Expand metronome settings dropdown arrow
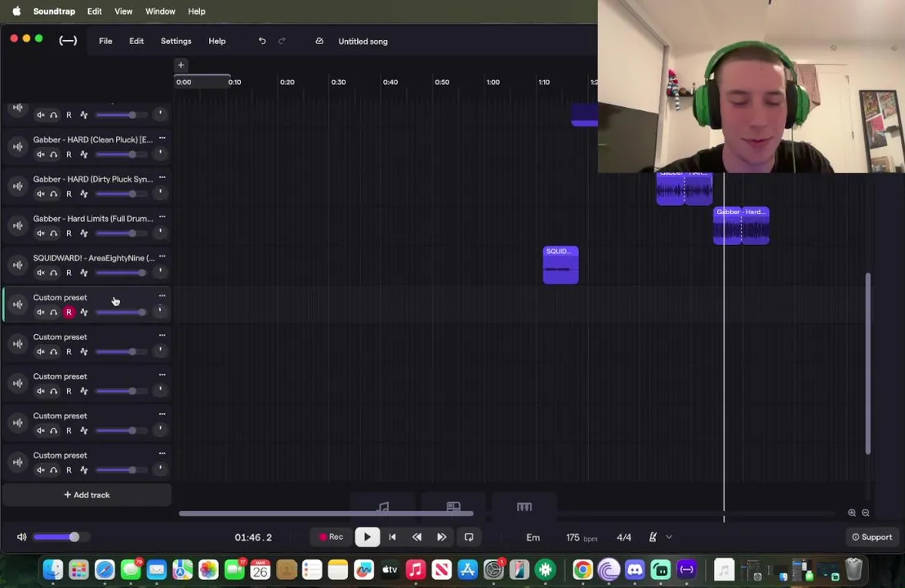 669,537
